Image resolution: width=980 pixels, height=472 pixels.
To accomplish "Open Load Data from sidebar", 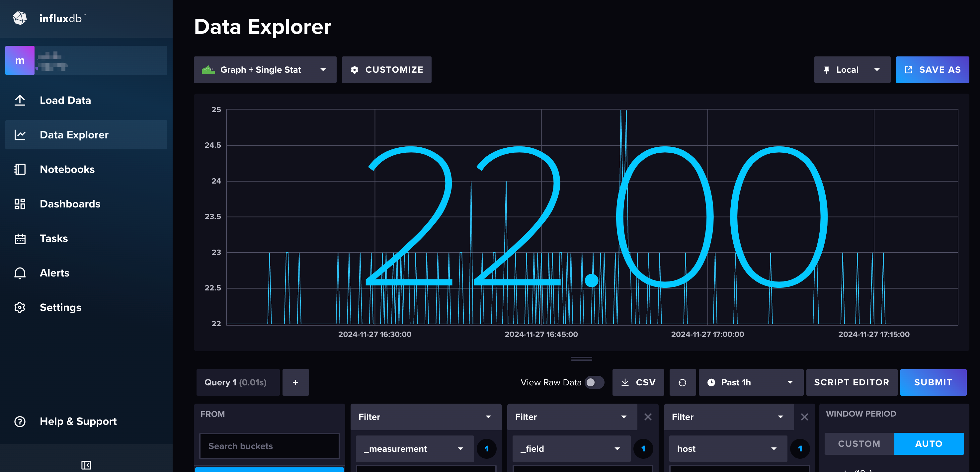I will pyautogui.click(x=65, y=101).
